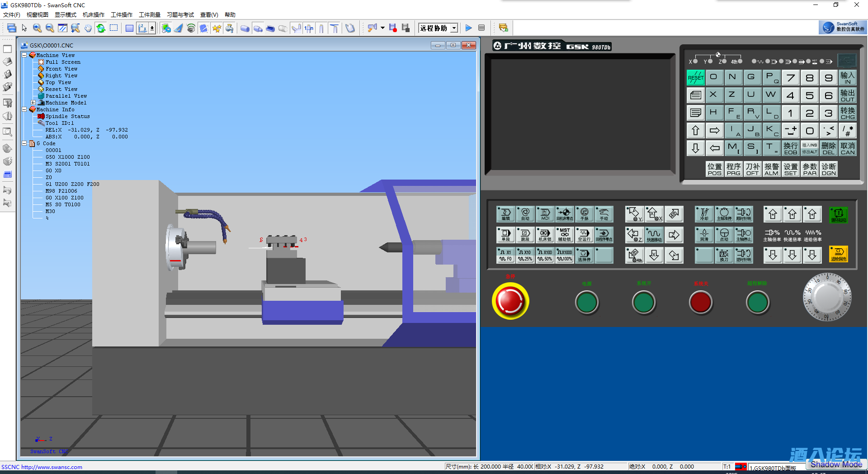Toggle the 机床锁 machine lock key

coord(545,235)
